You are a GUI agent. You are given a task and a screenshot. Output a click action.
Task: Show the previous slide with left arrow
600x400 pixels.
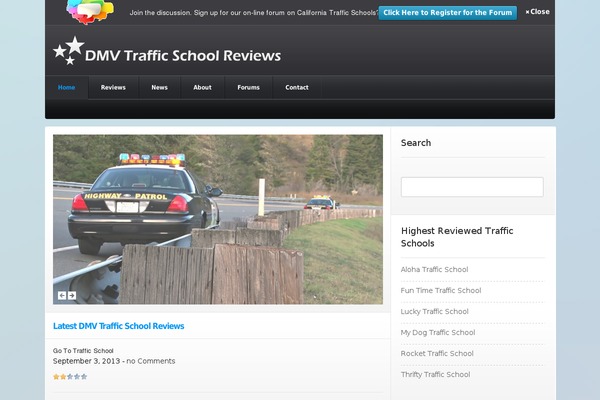tap(62, 295)
